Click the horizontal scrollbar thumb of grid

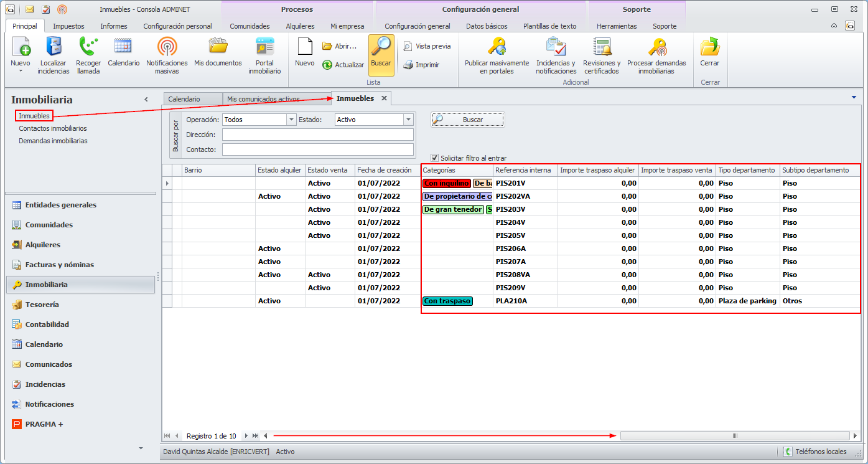tap(735, 436)
